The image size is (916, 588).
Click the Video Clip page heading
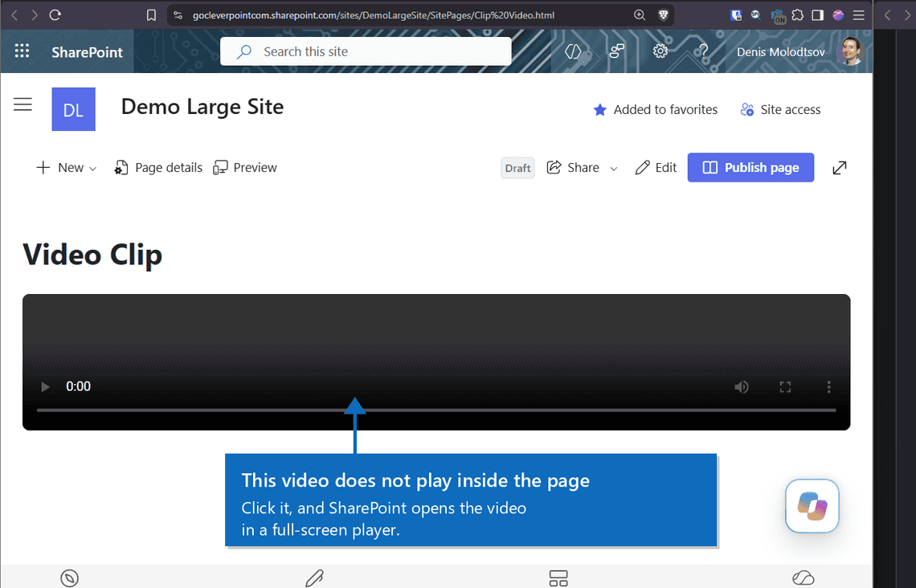tap(92, 255)
